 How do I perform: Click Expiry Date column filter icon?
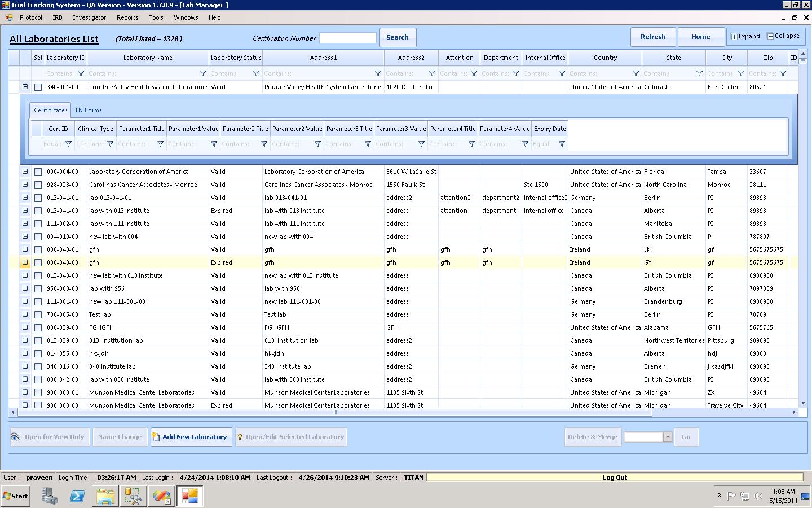(562, 144)
